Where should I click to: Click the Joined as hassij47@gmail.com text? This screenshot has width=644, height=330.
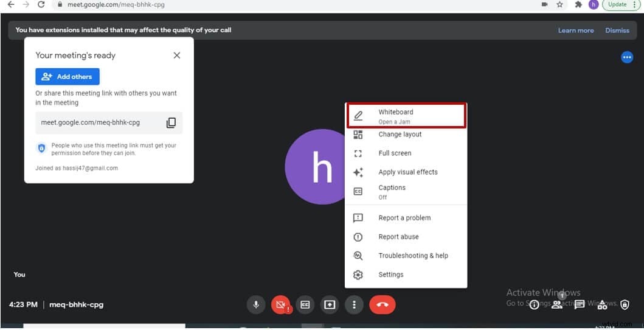[x=77, y=168]
